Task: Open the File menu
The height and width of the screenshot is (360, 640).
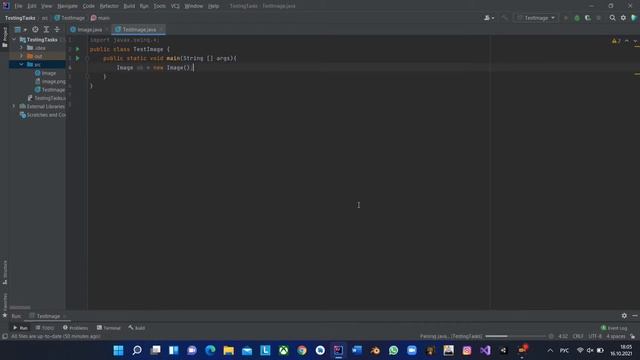Action: click(18, 6)
